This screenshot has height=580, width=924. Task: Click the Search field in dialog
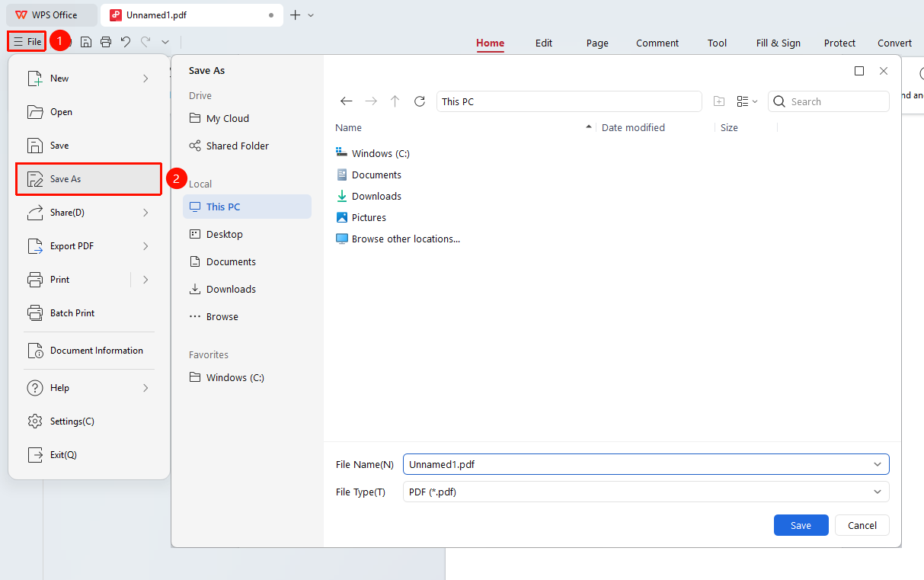coord(829,101)
